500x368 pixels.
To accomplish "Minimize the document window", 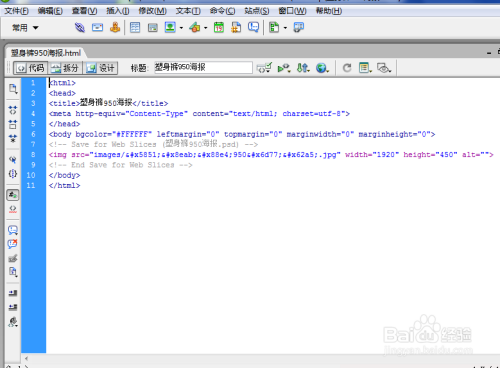I will tap(489, 53).
